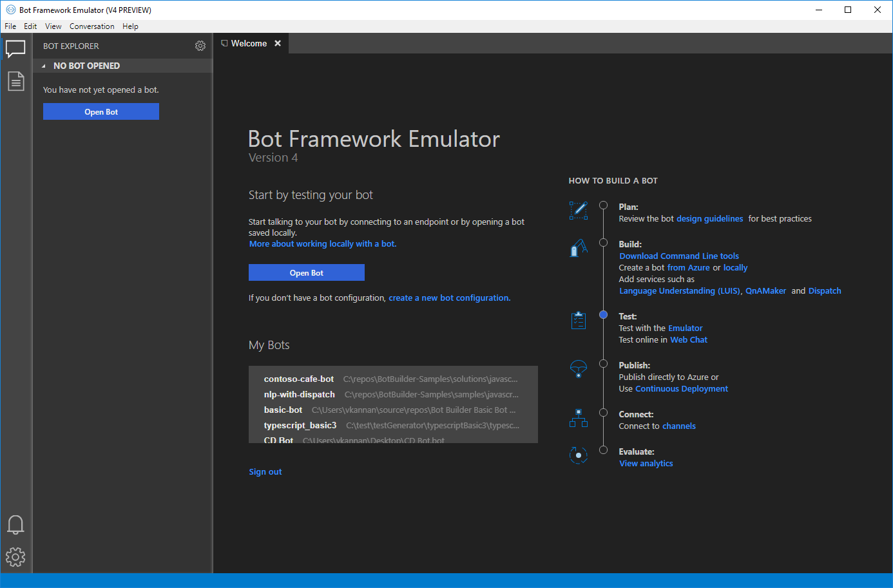The image size is (893, 588).
Task: Open the Help menu
Action: tap(130, 26)
